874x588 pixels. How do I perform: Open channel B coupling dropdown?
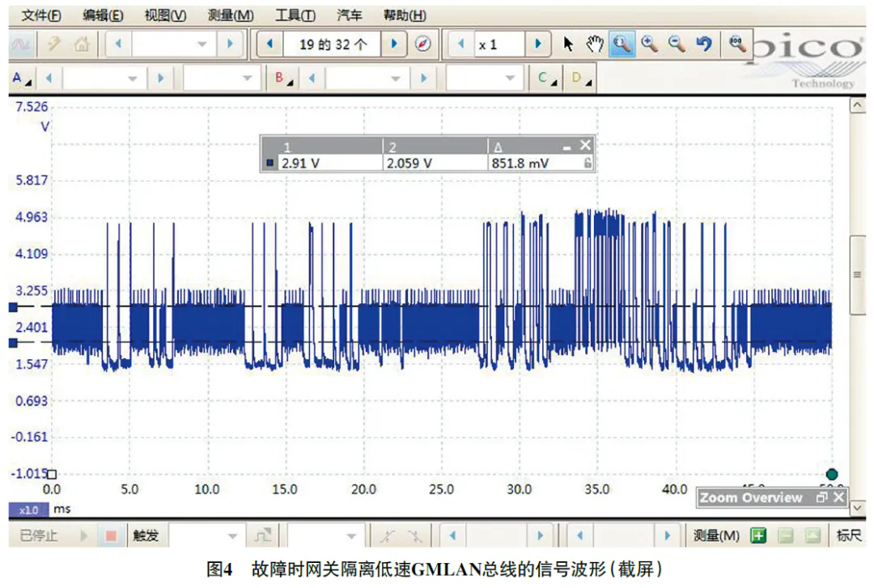[484, 78]
